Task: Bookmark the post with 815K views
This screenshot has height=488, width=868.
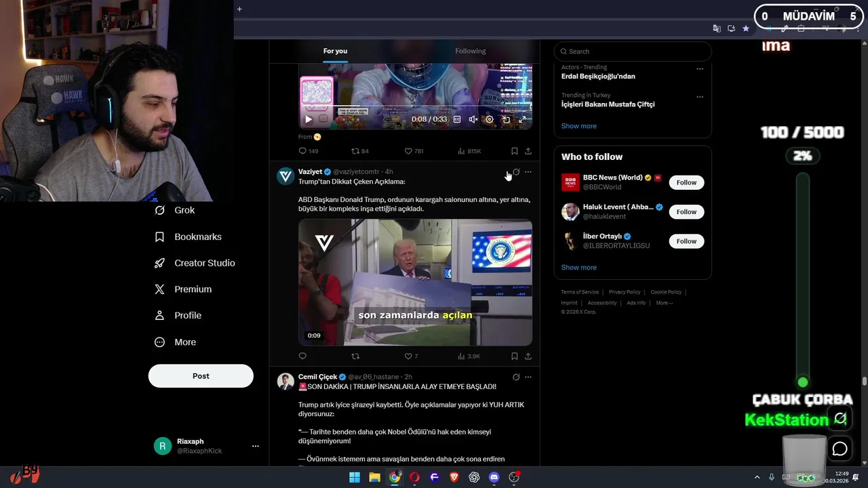Action: (x=514, y=151)
